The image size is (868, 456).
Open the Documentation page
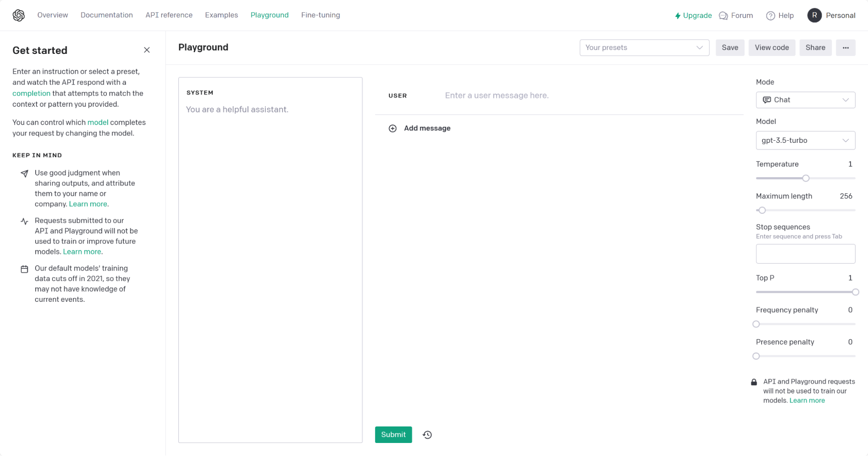107,15
